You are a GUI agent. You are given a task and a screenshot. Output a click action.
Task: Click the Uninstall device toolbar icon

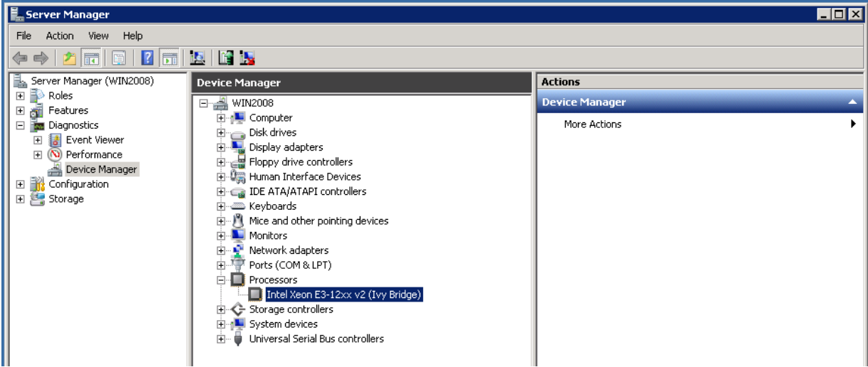click(247, 57)
